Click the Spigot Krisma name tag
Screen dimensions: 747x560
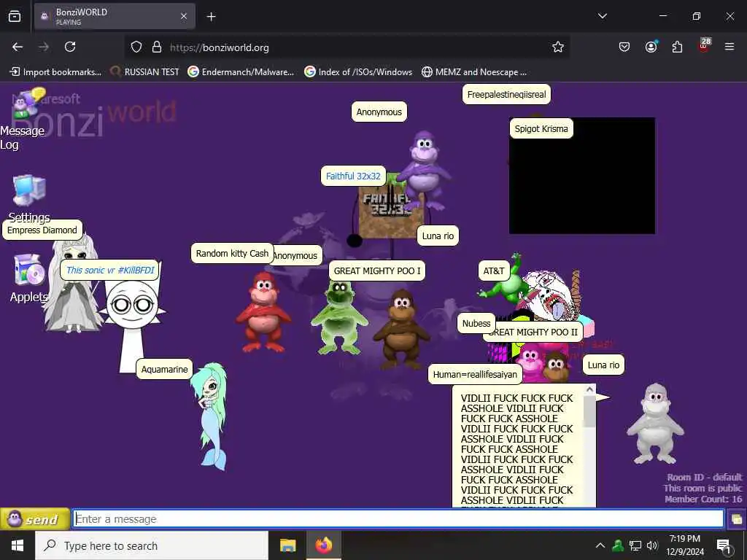click(541, 128)
